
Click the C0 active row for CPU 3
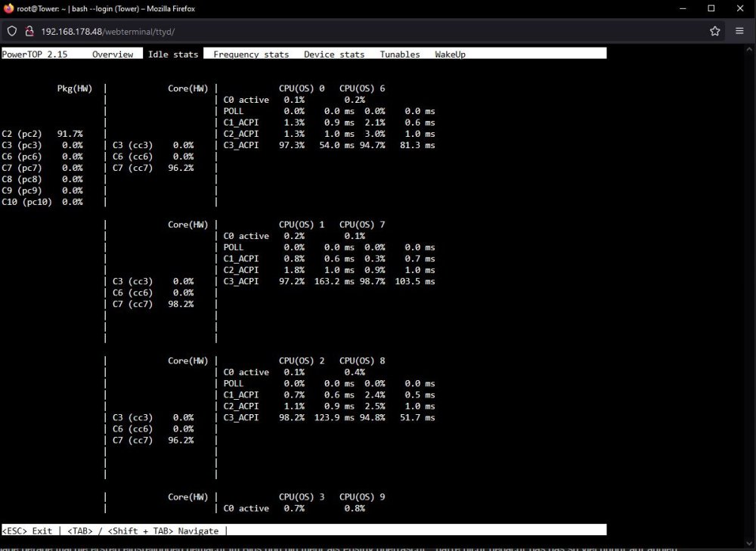[294, 509]
